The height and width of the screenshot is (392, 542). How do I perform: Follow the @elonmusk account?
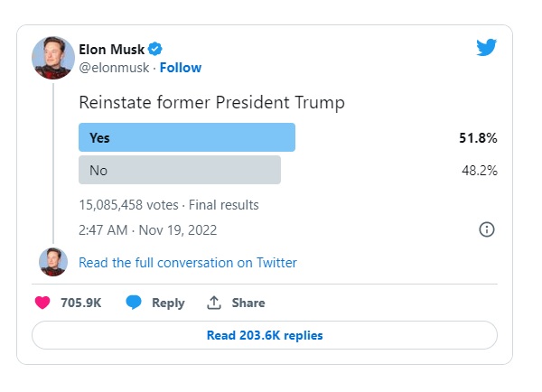coord(181,68)
